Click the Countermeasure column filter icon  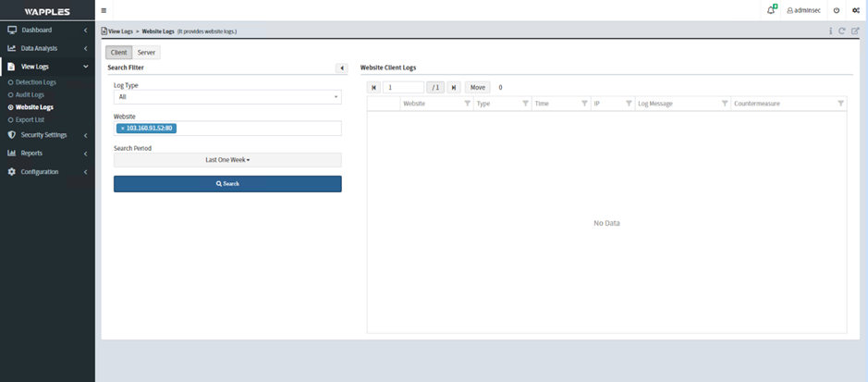tap(840, 104)
